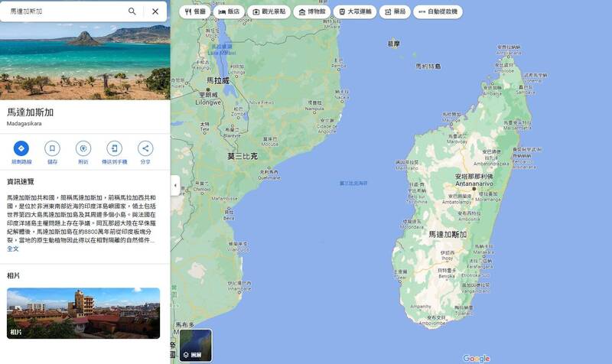Search nearby with the 附近 icon
The height and width of the screenshot is (364, 612).
coord(83,148)
